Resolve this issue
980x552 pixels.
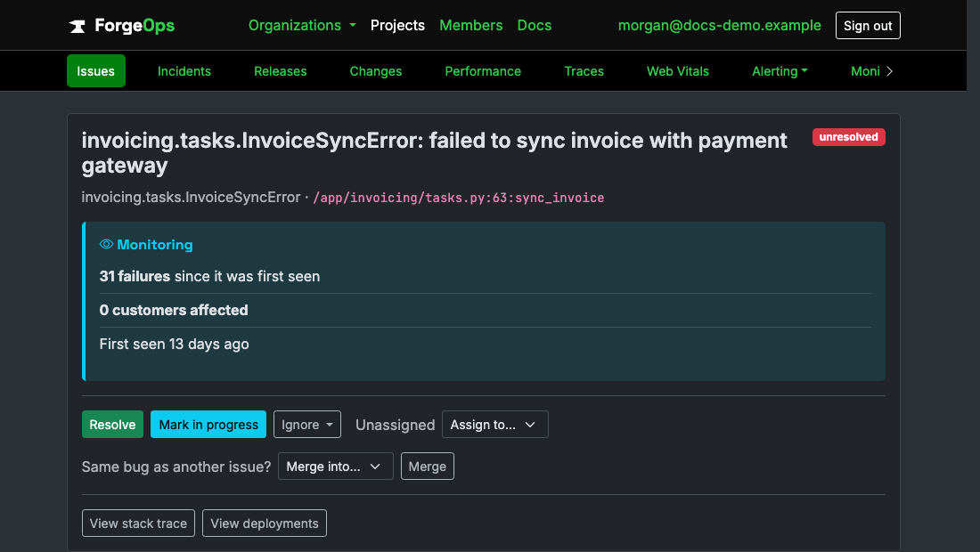tap(112, 425)
